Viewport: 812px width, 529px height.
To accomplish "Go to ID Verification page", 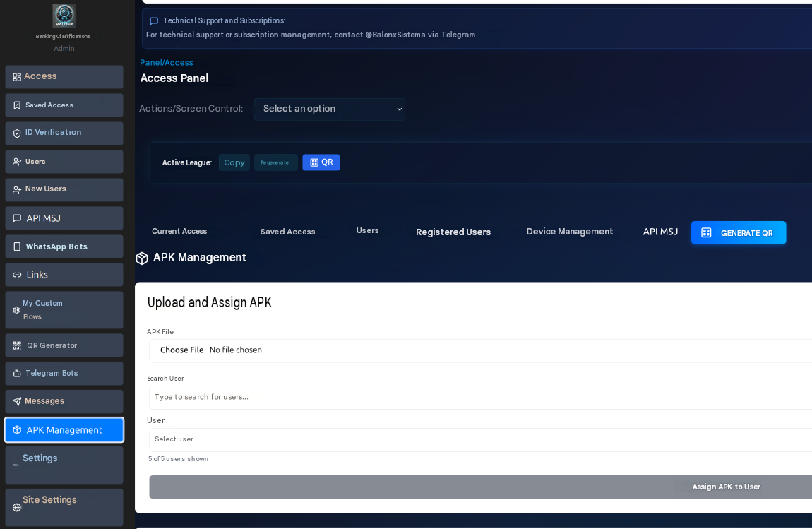I will pyautogui.click(x=64, y=133).
